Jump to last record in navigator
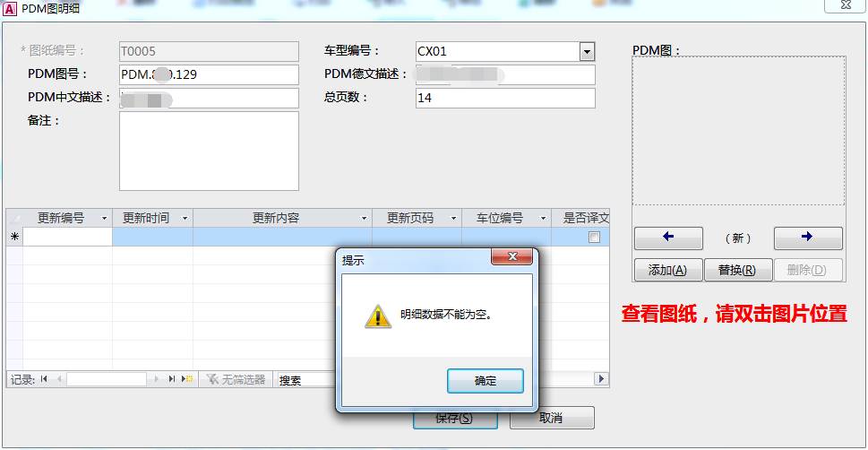Image resolution: width=868 pixels, height=450 pixels. [x=172, y=379]
